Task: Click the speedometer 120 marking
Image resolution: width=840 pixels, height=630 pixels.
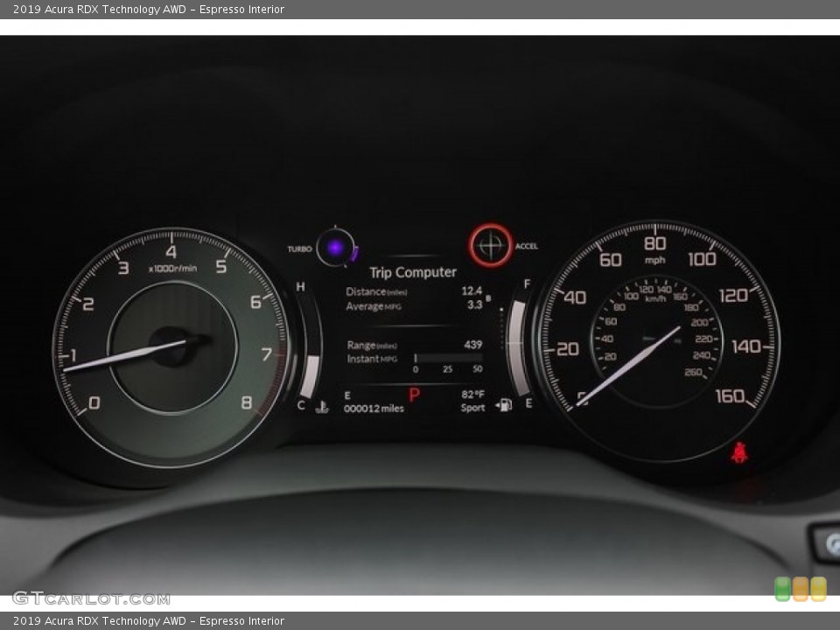Action: pos(733,295)
